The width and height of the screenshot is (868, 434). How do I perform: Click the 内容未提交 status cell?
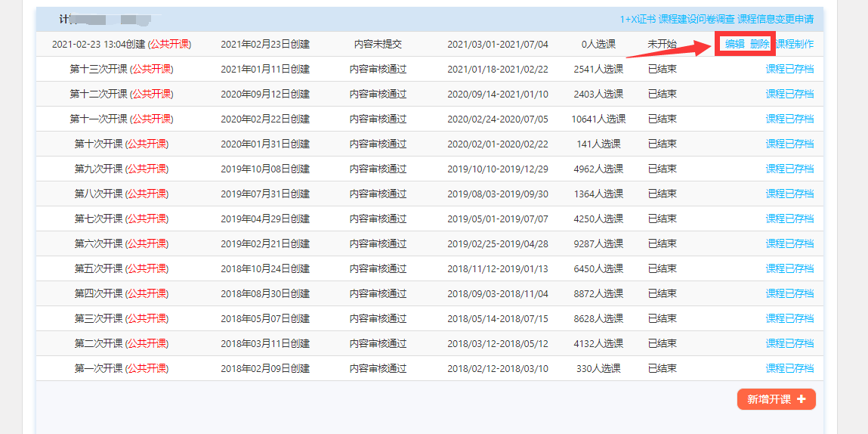378,45
